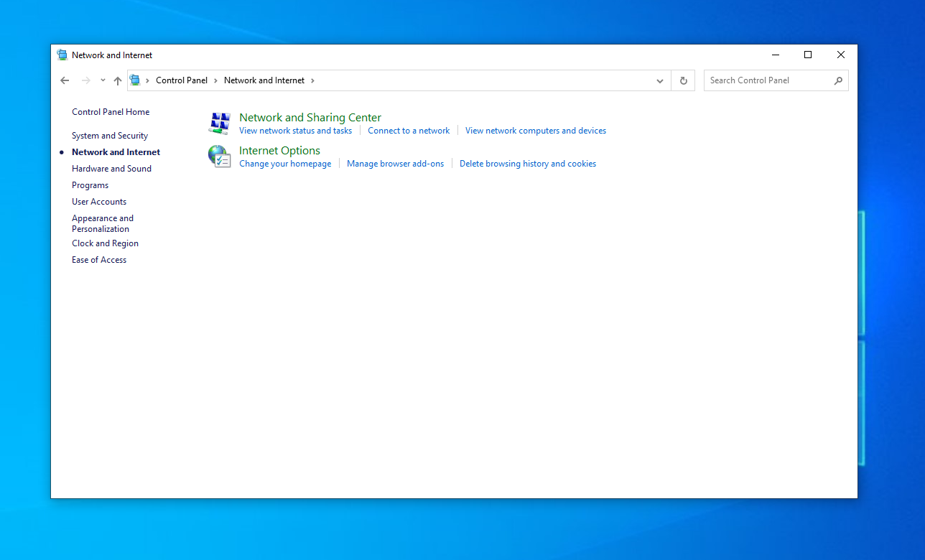Go to Control Panel Home

click(111, 112)
